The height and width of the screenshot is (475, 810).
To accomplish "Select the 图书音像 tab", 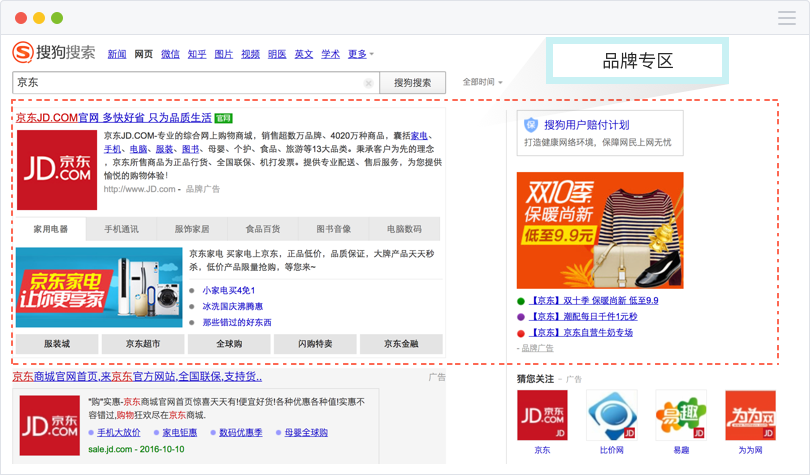I will point(333,229).
